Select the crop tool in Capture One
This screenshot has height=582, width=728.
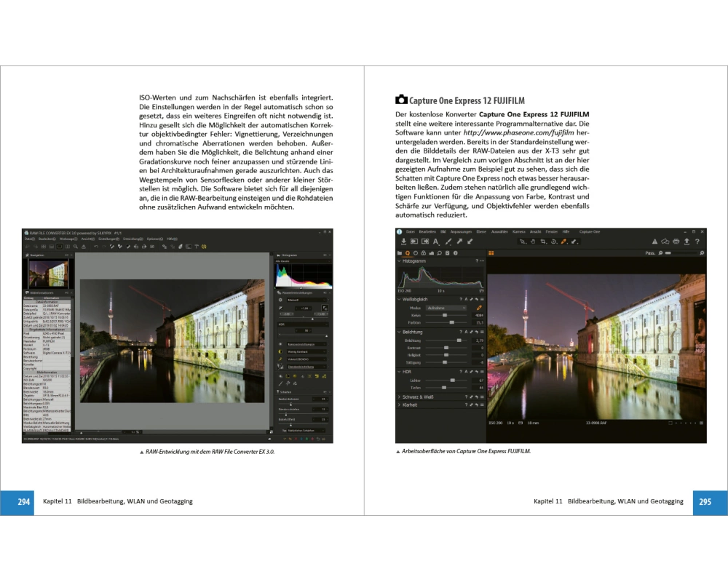tap(543, 241)
